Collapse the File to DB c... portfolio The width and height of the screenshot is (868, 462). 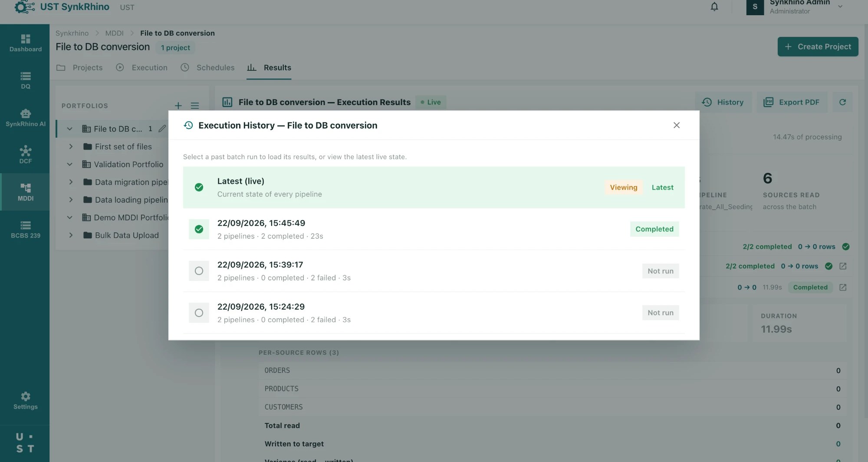tap(69, 129)
